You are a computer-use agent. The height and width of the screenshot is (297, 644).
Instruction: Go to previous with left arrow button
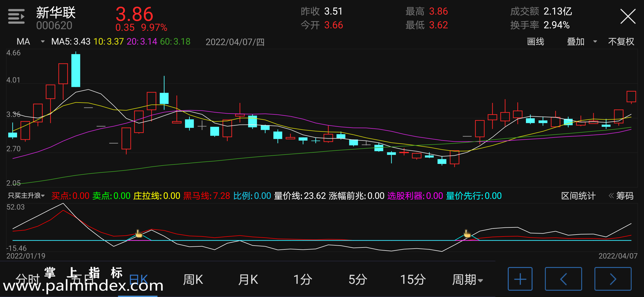pos(563,279)
